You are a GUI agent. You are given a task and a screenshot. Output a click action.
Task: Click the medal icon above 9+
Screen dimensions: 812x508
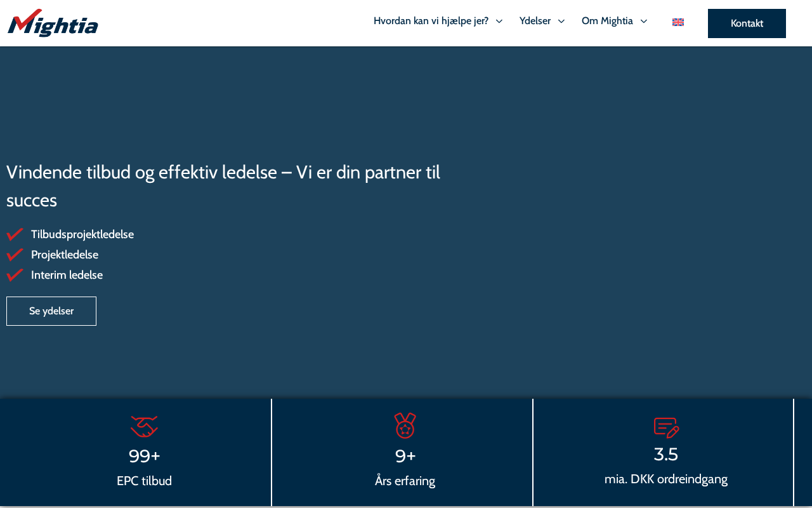(x=405, y=425)
